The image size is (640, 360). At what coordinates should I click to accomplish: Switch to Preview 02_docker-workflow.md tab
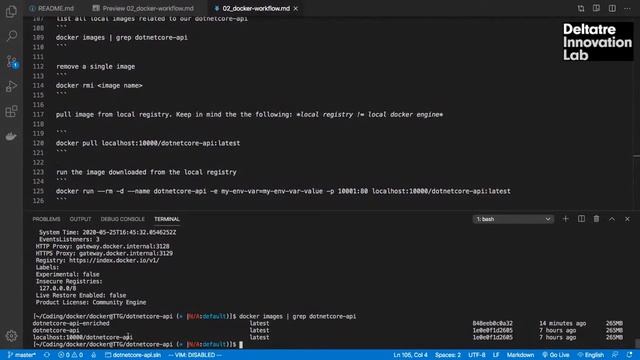pyautogui.click(x=143, y=8)
